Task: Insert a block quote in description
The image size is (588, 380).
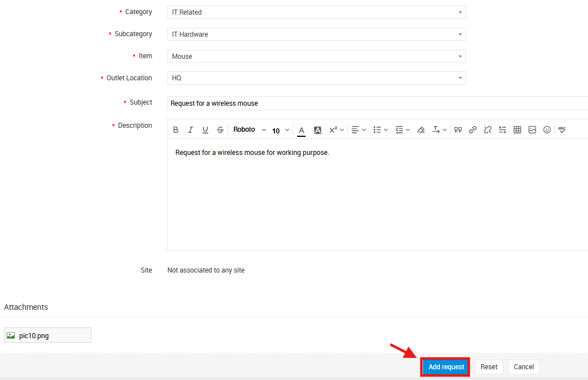Action: click(458, 130)
